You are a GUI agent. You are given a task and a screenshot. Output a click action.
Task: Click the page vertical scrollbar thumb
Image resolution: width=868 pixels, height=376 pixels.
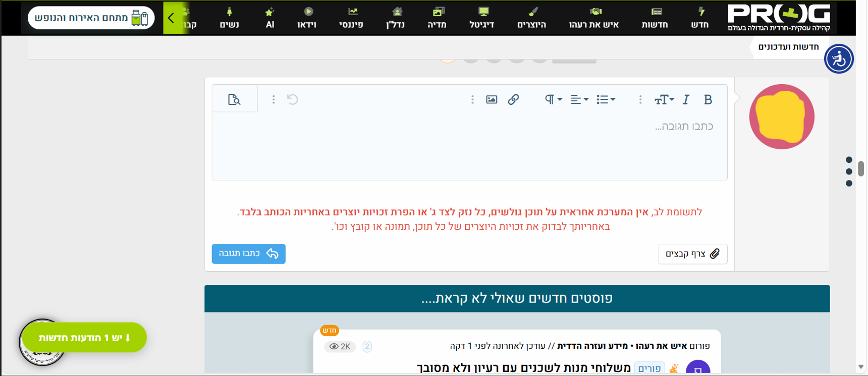tap(861, 168)
